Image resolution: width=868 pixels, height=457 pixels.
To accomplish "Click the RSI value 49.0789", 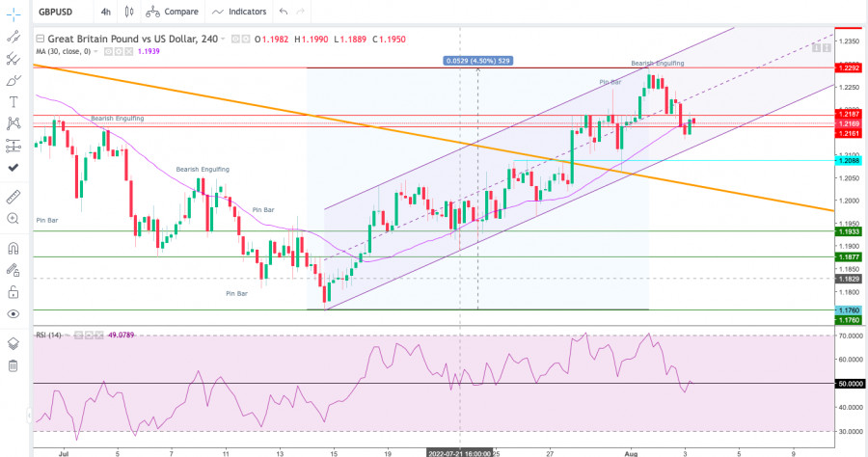I will click(121, 335).
